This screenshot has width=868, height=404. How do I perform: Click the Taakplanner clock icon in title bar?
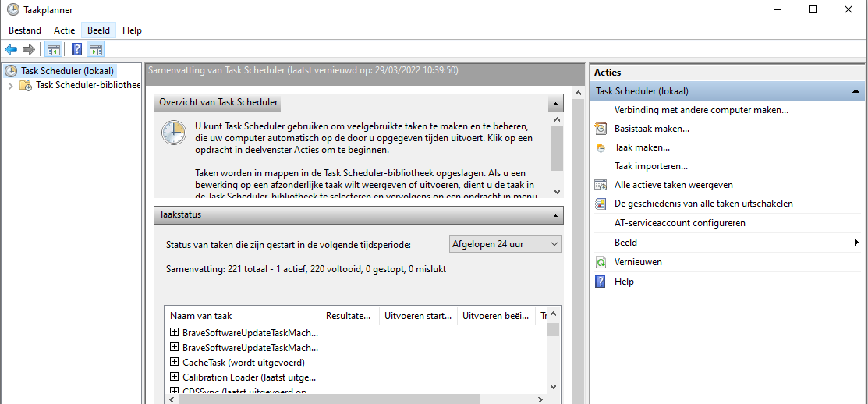pyautogui.click(x=12, y=9)
